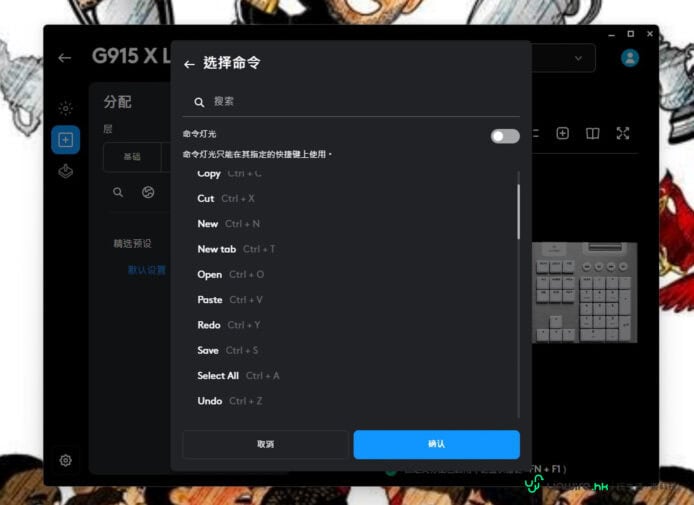Image resolution: width=694 pixels, height=505 pixels.
Task: Open the user account avatar
Action: click(630, 58)
